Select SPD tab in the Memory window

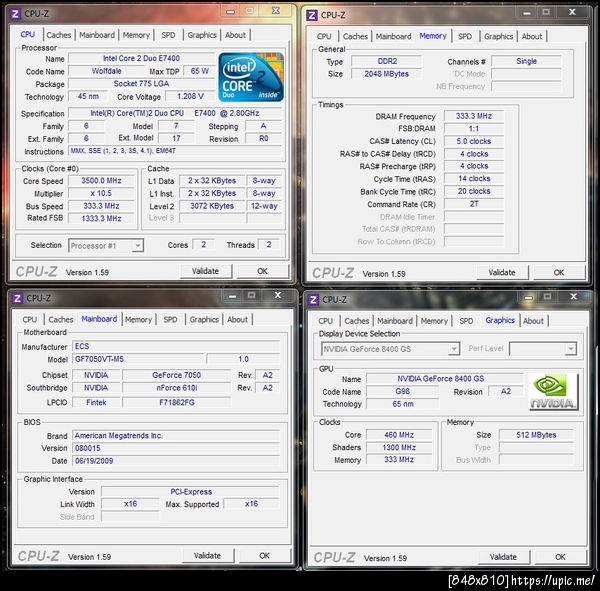pyautogui.click(x=465, y=36)
